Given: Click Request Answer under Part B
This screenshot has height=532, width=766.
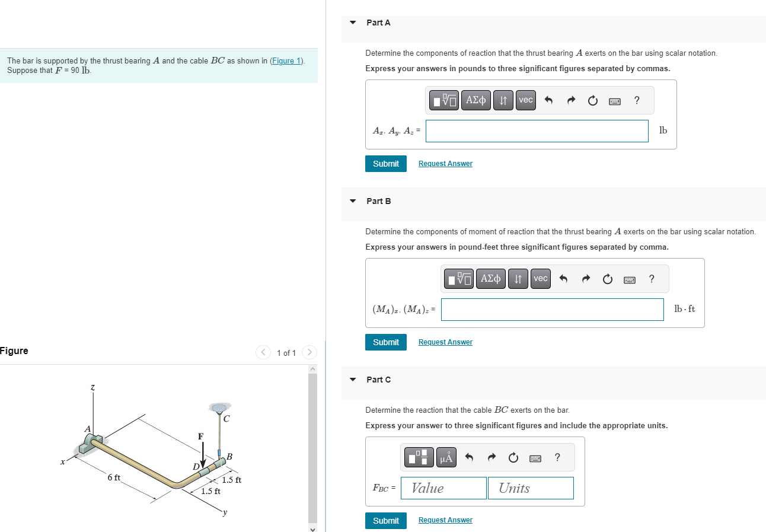Looking at the screenshot, I should click(x=445, y=342).
